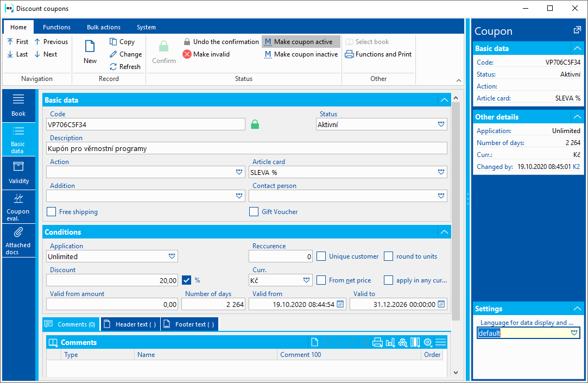
Task: Toggle round to units checkbox
Action: click(x=389, y=256)
